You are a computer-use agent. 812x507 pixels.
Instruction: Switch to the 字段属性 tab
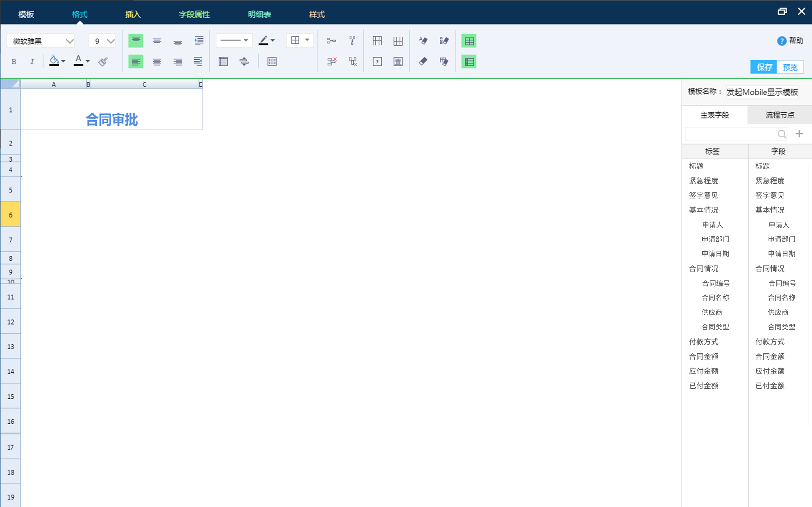194,15
